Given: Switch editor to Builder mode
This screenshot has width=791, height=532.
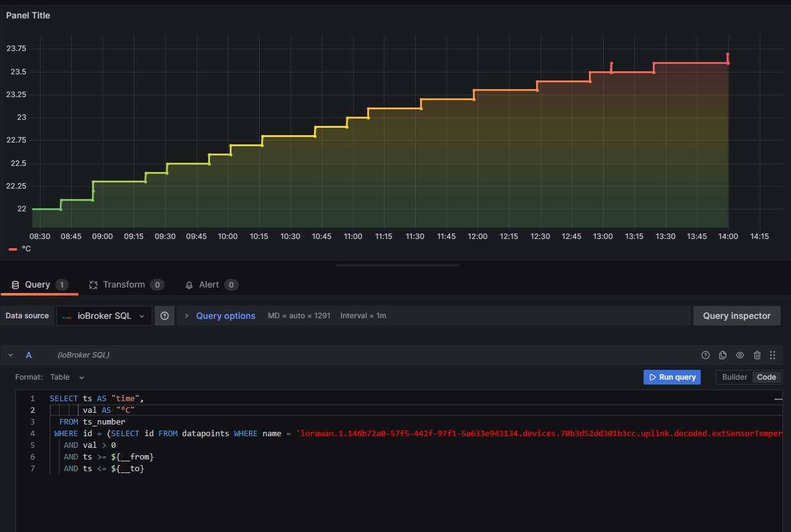Looking at the screenshot, I should coord(734,377).
